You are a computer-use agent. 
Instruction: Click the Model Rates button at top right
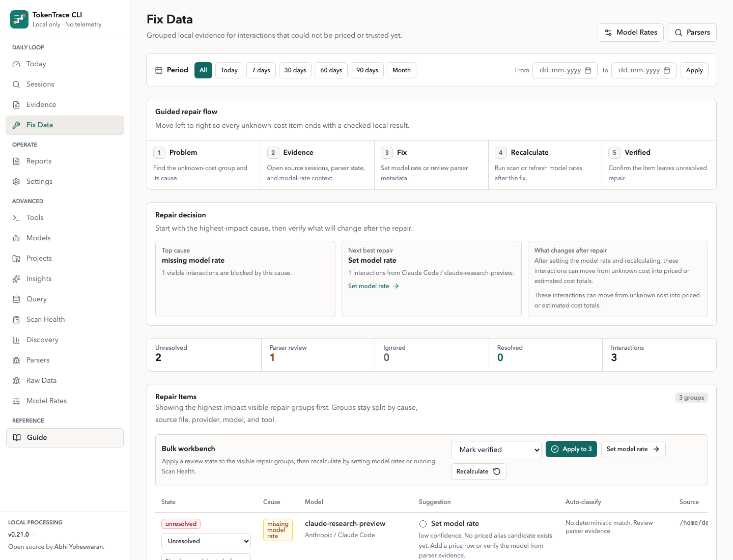click(631, 33)
